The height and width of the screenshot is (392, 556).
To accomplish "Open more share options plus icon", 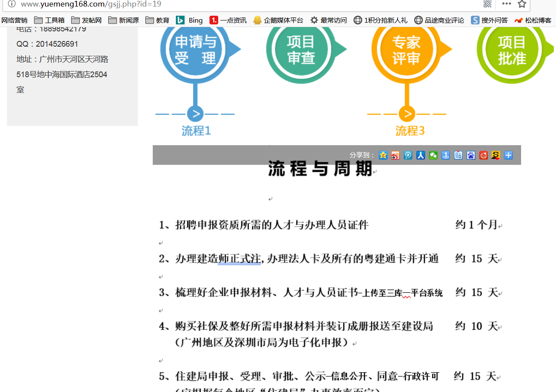I will pos(508,155).
